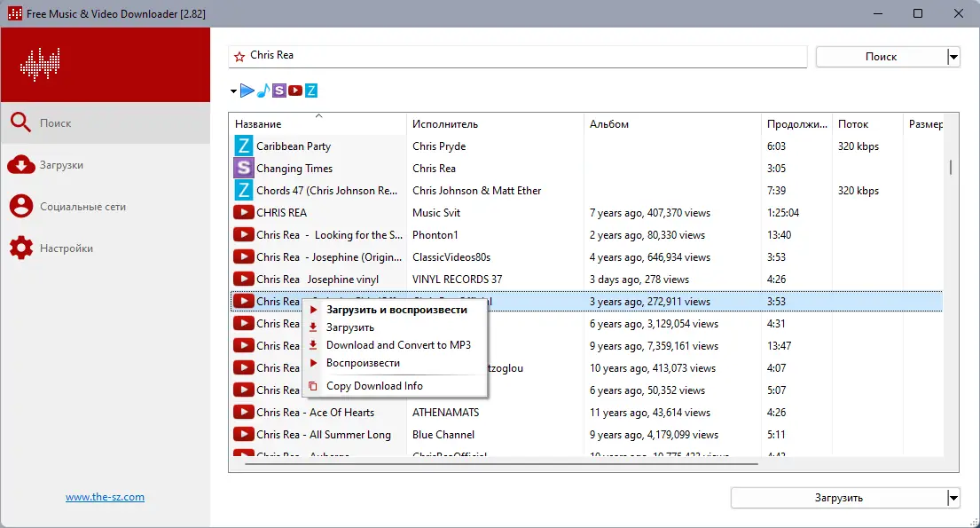Choose Загрузить и воспроизвести from context menu
The width and height of the screenshot is (980, 528).
[x=395, y=310]
